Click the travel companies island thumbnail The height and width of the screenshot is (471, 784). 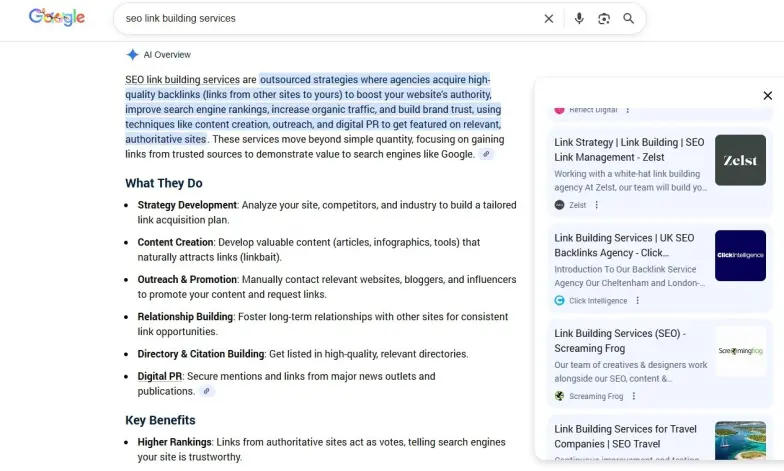click(740, 440)
